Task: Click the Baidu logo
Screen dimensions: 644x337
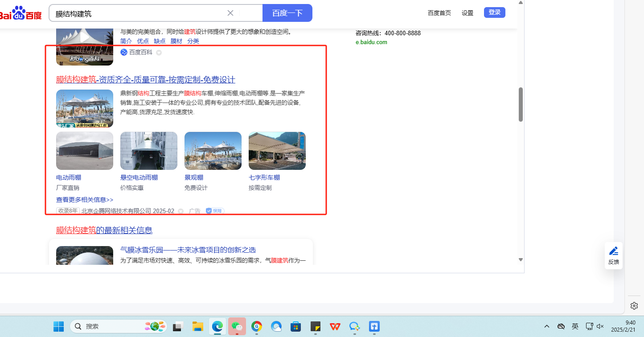Action: click(21, 13)
